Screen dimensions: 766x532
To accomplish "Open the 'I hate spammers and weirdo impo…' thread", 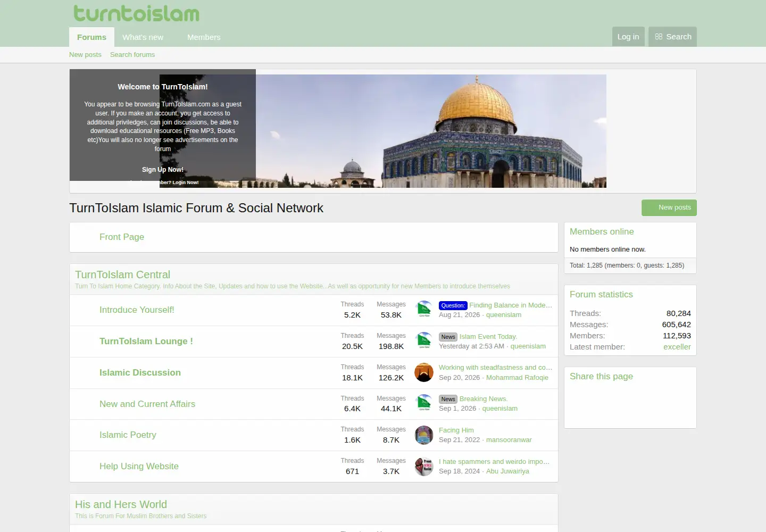I will click(x=494, y=462).
